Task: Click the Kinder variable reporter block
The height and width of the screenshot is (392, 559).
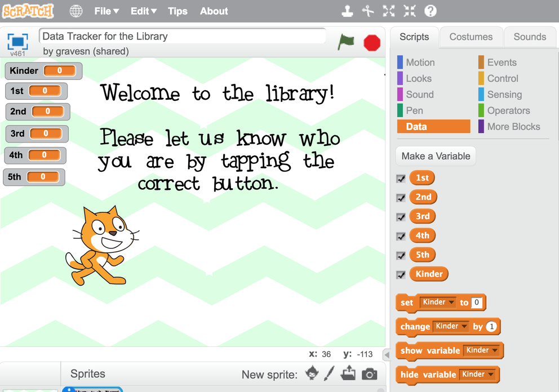Action: [x=429, y=274]
